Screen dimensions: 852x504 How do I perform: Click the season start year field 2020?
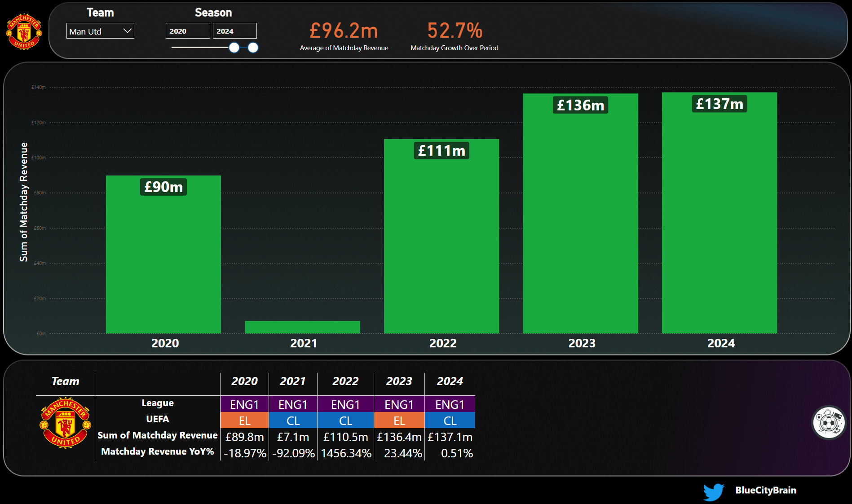(x=188, y=31)
